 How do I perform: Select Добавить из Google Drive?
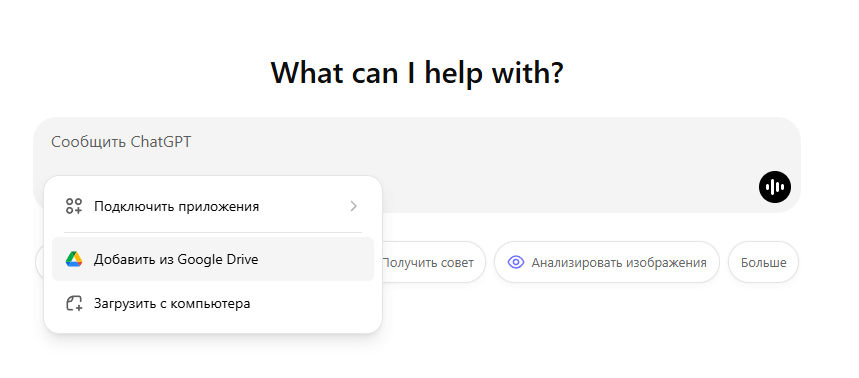click(x=213, y=259)
